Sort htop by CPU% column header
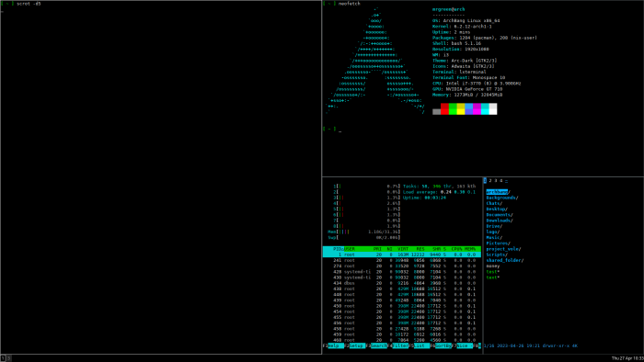This screenshot has width=644, height=362. (456, 249)
